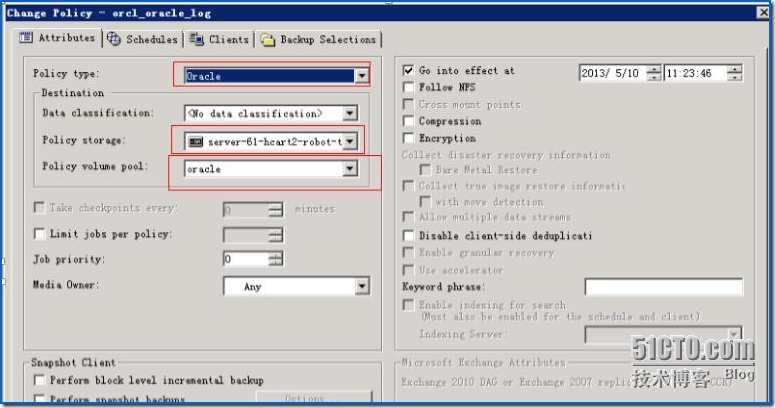The image size is (775, 408).
Task: Enable the Encryption checkbox
Action: (x=408, y=137)
